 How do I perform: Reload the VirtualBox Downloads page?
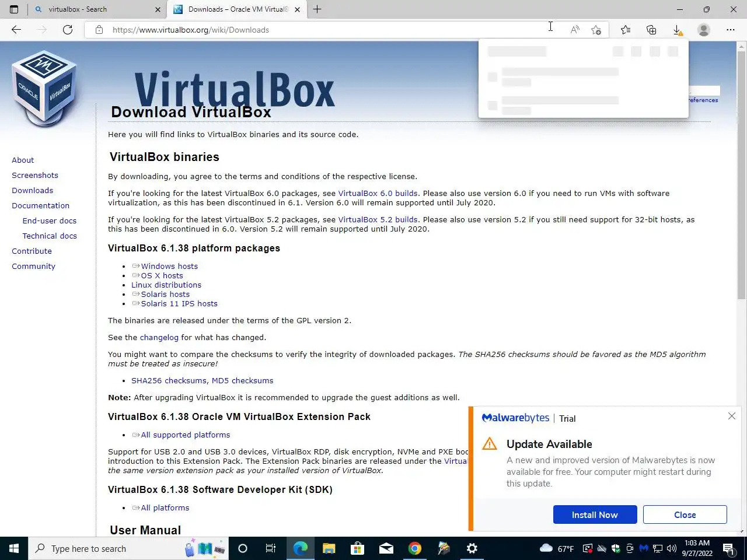click(68, 30)
